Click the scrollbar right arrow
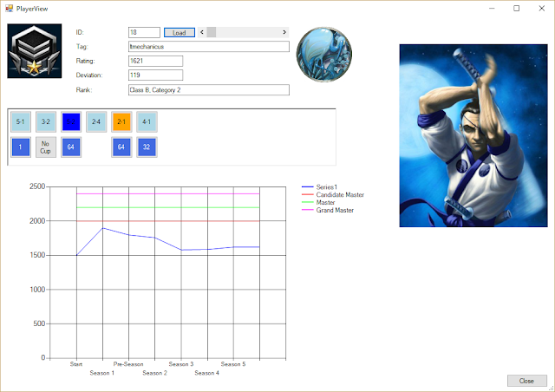This screenshot has height=392, width=555. click(284, 32)
